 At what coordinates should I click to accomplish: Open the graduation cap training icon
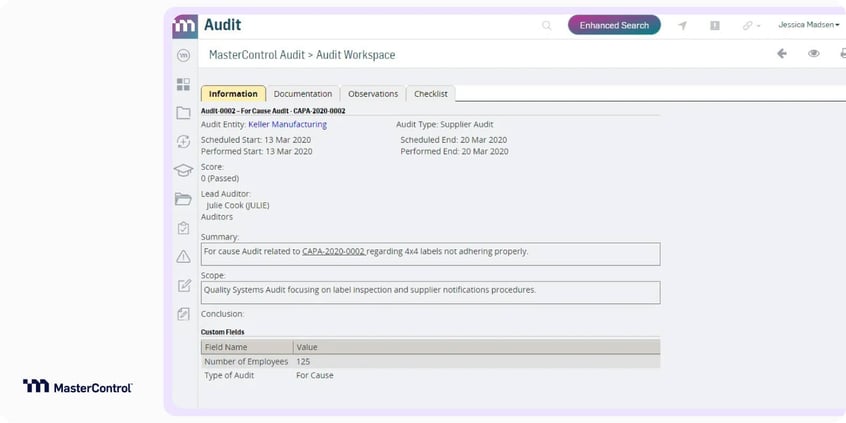tap(183, 170)
